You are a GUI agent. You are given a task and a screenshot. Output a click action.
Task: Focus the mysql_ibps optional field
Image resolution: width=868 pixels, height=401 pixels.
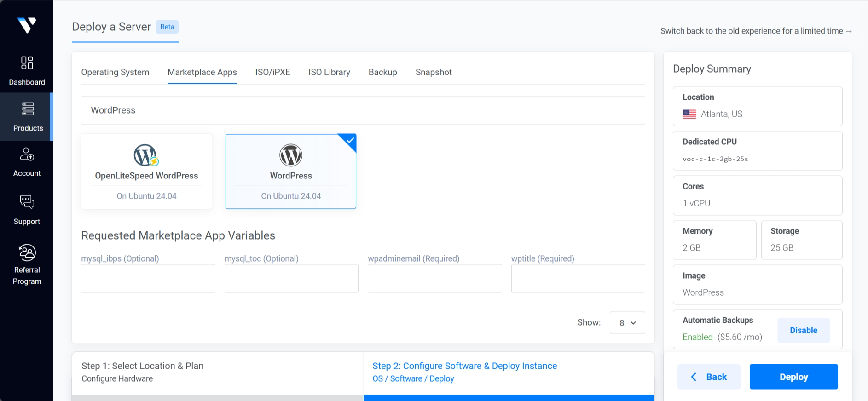148,278
